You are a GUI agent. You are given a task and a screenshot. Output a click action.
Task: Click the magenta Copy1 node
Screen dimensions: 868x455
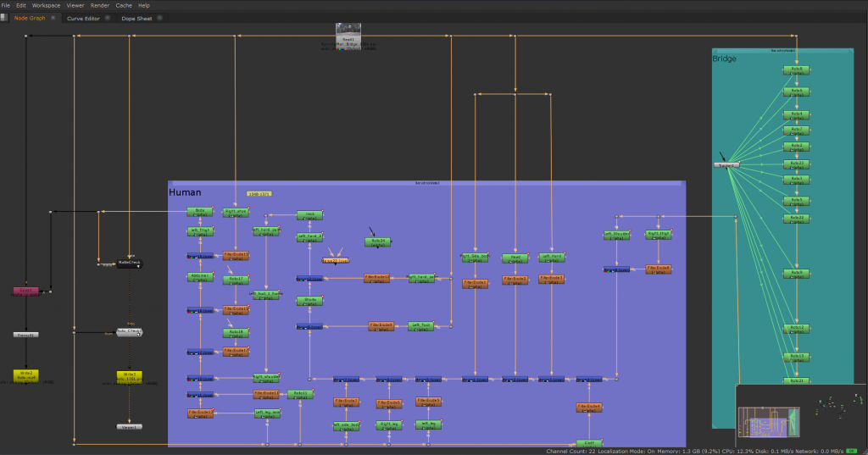26,291
